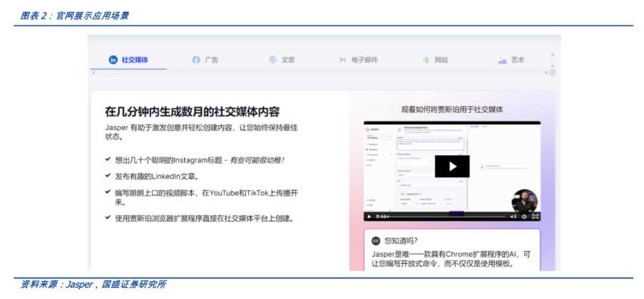This screenshot has width=644, height=299.
Task: Click the right arrow of tab scrollbar
Action: [547, 72]
